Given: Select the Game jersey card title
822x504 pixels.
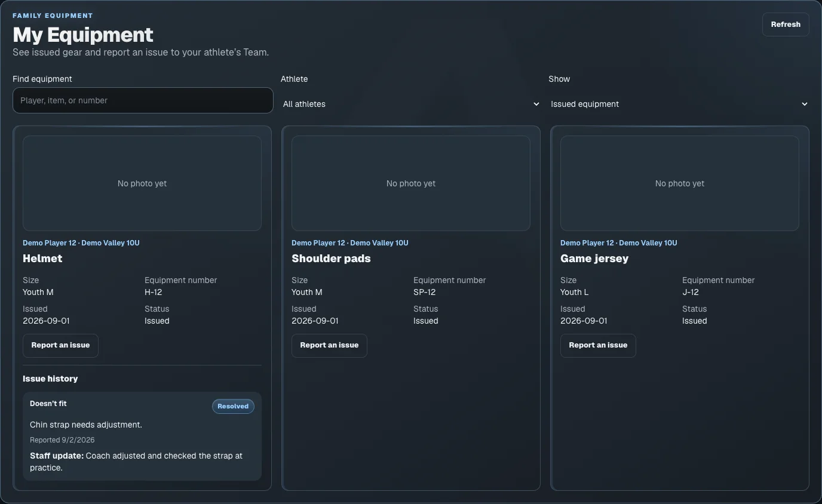Looking at the screenshot, I should coord(594,259).
